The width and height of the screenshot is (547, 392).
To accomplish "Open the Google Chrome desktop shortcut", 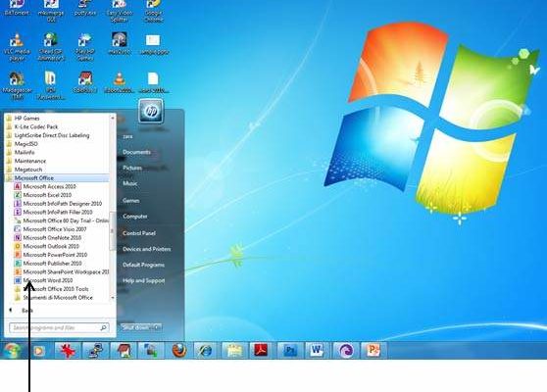I will coord(153,11).
